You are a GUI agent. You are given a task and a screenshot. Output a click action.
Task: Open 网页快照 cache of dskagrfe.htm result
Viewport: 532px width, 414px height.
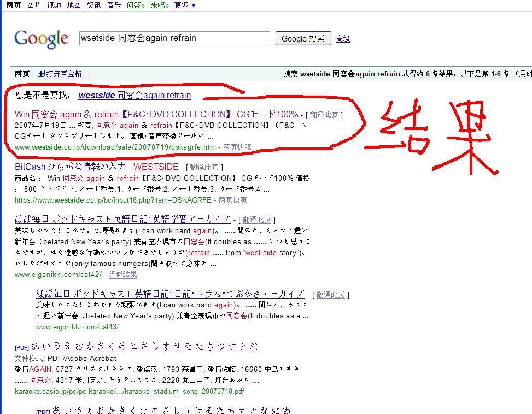pos(237,147)
